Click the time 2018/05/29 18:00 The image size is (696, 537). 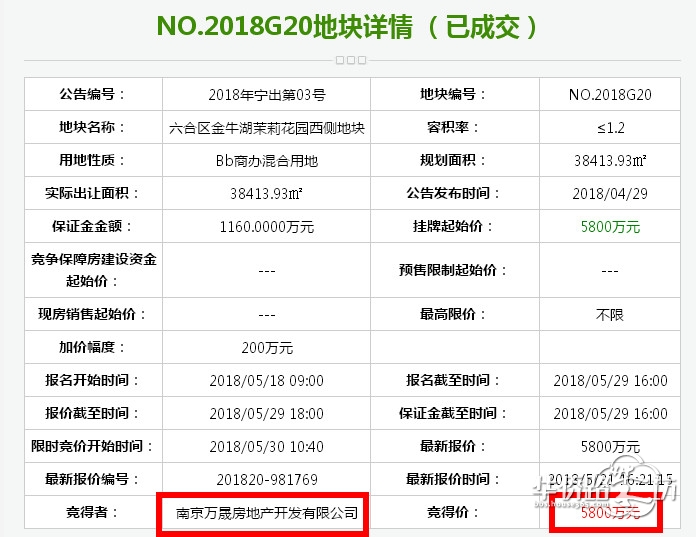click(x=266, y=414)
